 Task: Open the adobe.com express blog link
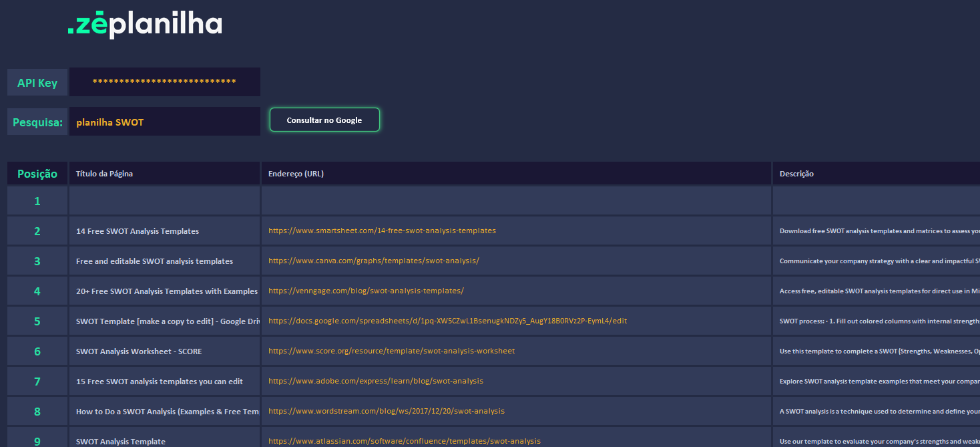[x=376, y=381]
